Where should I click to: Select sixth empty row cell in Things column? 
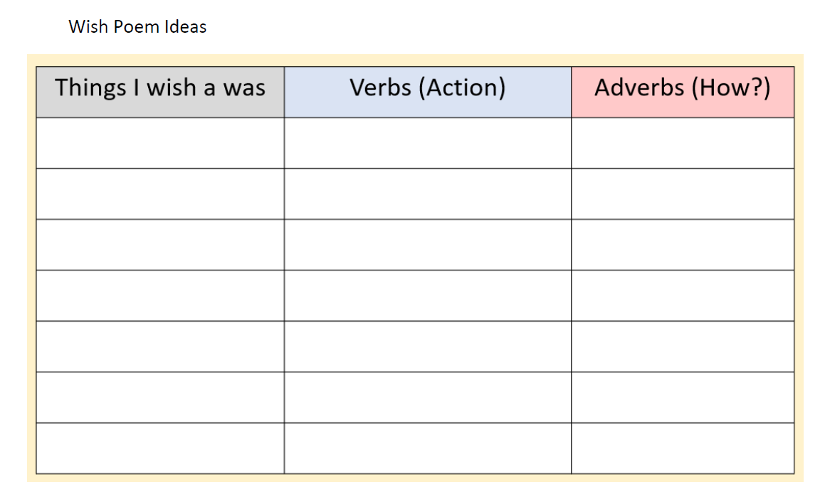[x=160, y=397]
